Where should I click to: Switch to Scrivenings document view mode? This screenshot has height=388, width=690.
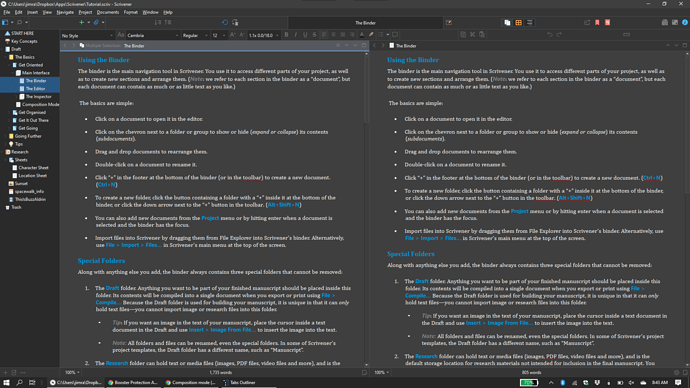tap(507, 22)
